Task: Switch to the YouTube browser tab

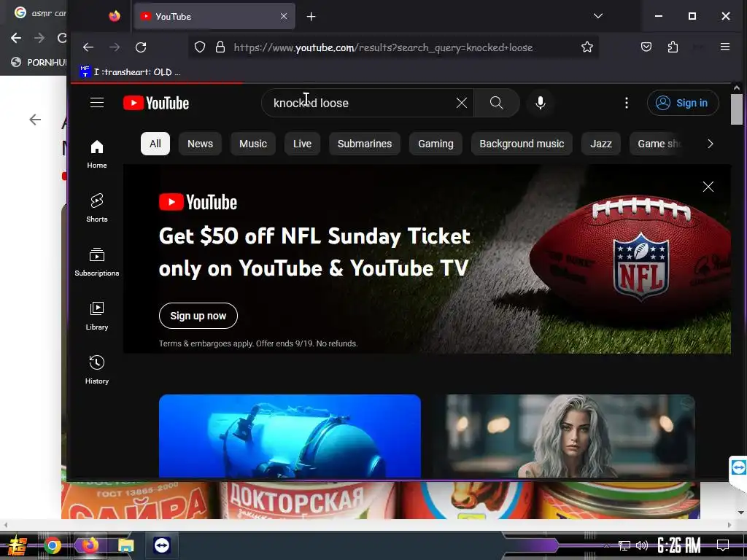Action: pos(214,17)
